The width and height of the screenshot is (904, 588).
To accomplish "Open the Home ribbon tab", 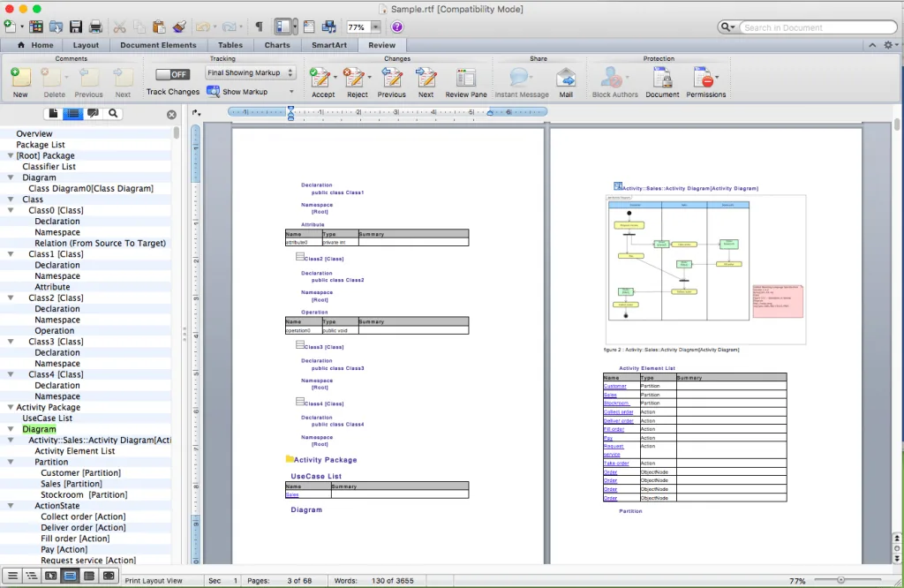I will [x=35, y=45].
